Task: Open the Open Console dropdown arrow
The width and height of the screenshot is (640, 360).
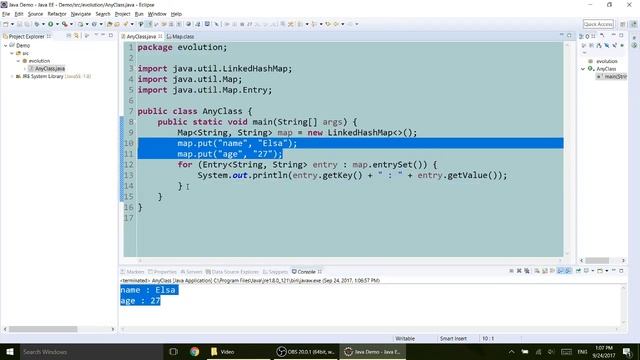Action: coord(607,271)
